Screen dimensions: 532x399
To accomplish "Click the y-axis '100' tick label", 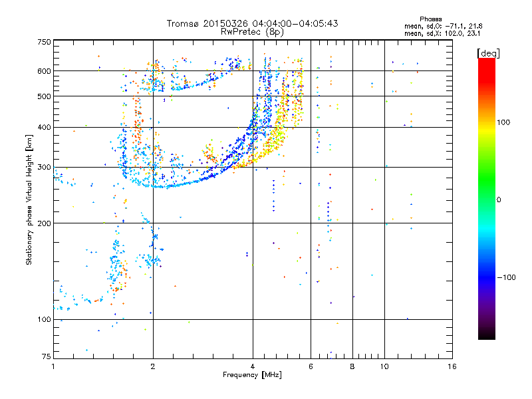I will (45, 320).
